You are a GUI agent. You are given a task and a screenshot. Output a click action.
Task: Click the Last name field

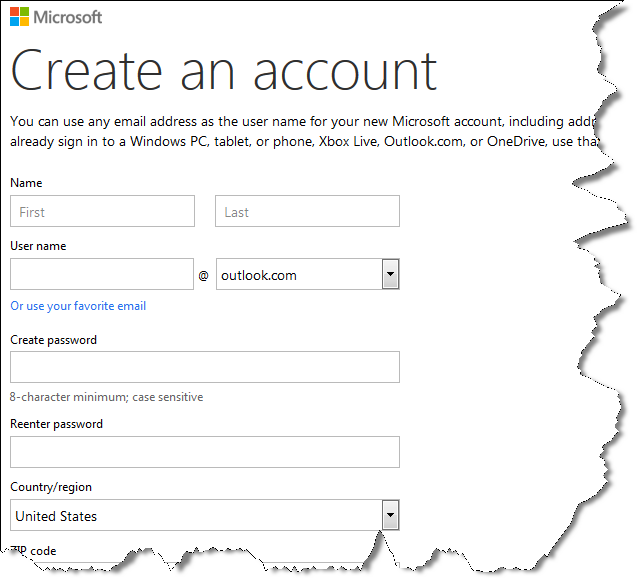308,211
